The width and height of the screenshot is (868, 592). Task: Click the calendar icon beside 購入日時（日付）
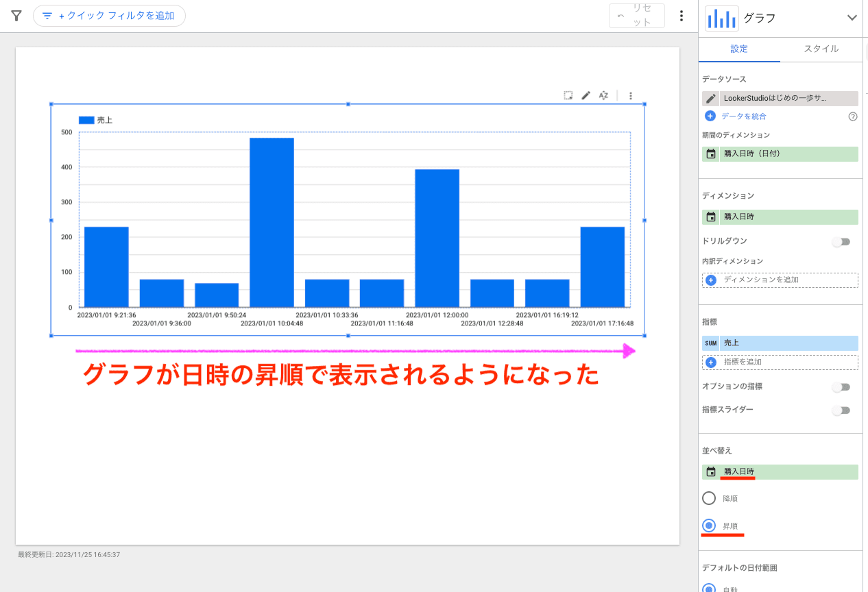(711, 153)
